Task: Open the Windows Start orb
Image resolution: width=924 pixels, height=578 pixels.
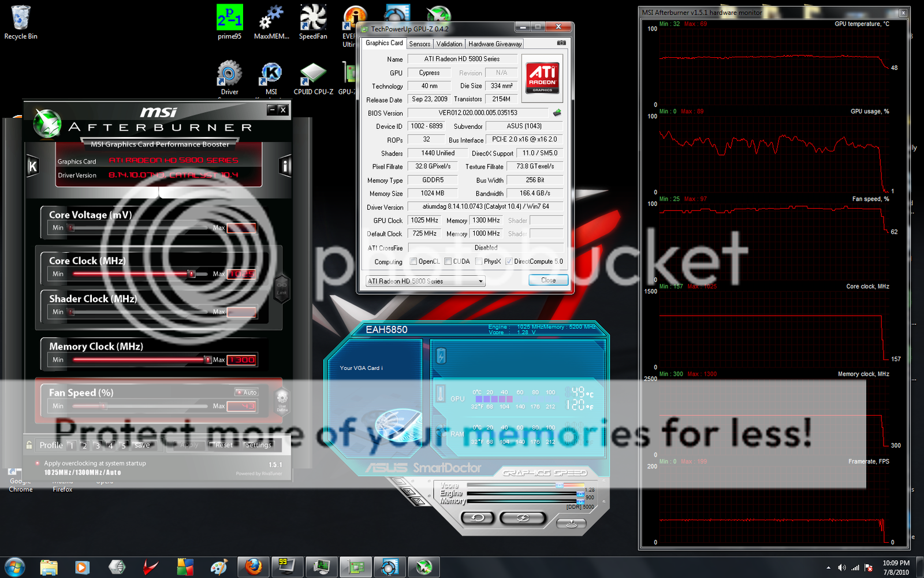Action: click(x=14, y=567)
